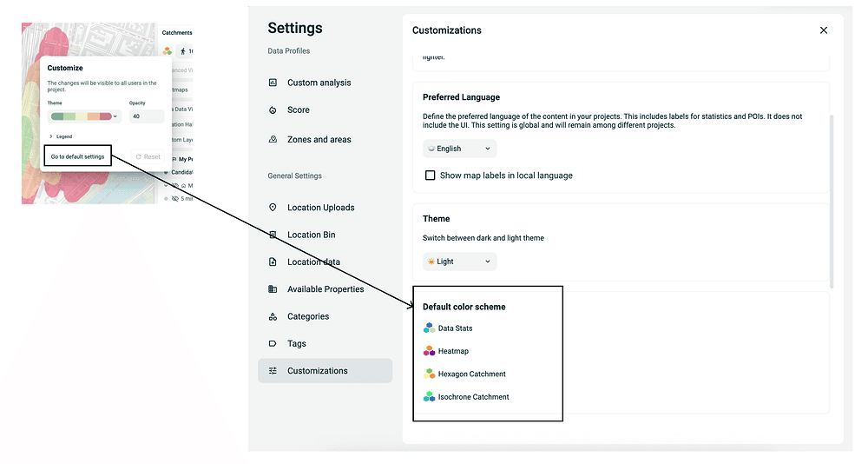This screenshot has height=464, width=868.
Task: Click the Opacity input field
Action: tap(146, 116)
